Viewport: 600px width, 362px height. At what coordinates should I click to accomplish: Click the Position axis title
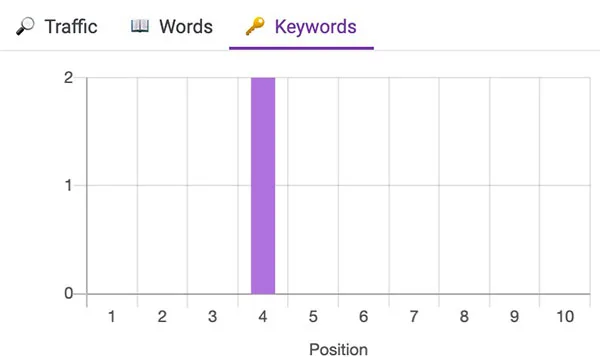coord(338,350)
